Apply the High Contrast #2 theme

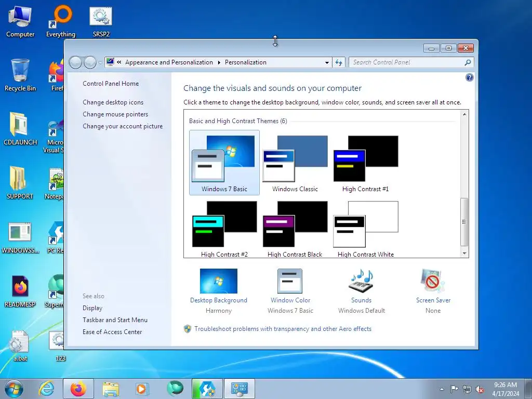coord(224,229)
